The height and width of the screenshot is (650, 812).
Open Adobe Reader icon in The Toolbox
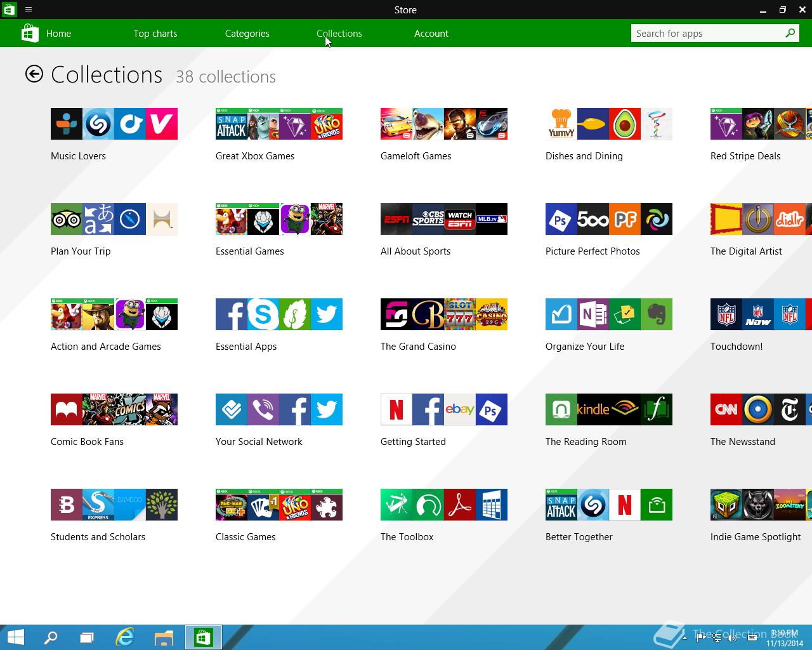460,505
